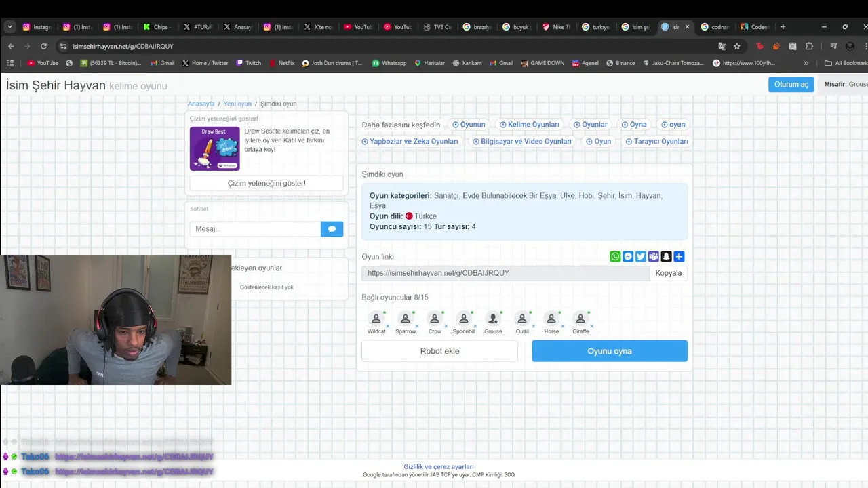This screenshot has width=868, height=488.
Task: Click Çizim yeteneğini göster! button
Action: pos(267,183)
